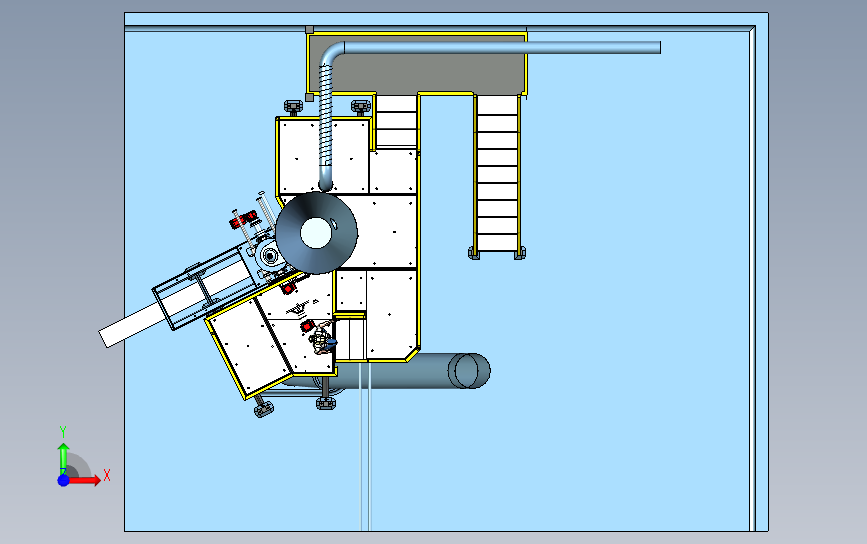
Task: Select the staircase with white steps
Action: 497,174
